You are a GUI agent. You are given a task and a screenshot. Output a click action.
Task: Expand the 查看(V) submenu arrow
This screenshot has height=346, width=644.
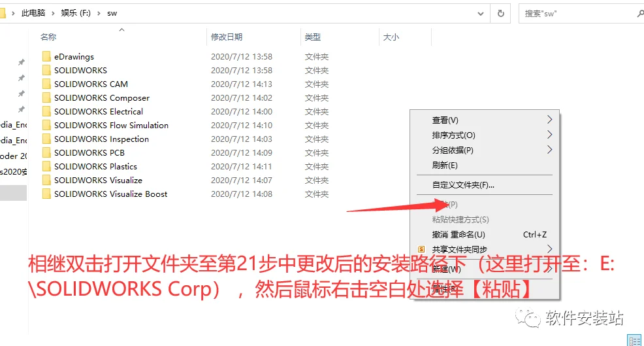(549, 120)
